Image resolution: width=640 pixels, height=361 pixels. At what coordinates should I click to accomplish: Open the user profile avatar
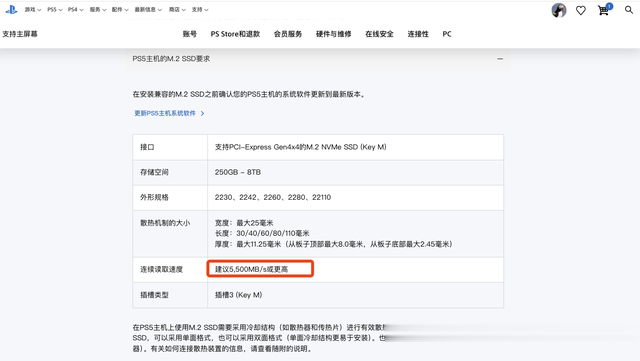pos(559,10)
